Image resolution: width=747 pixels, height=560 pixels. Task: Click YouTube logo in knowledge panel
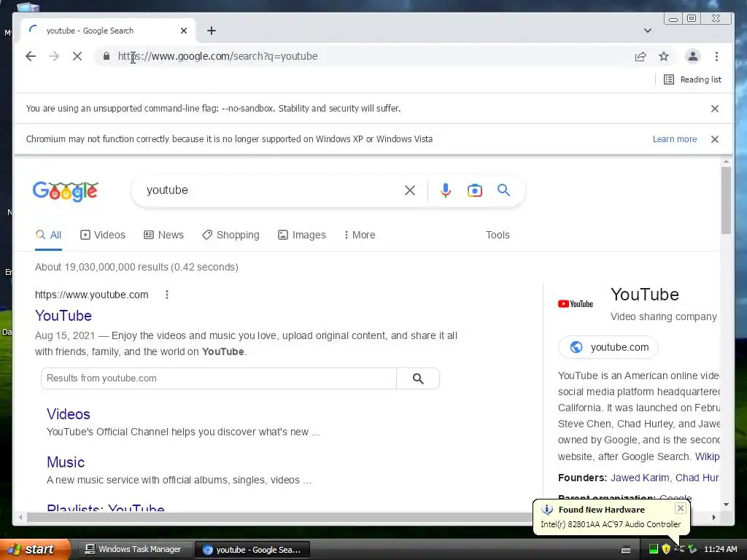[x=576, y=304]
